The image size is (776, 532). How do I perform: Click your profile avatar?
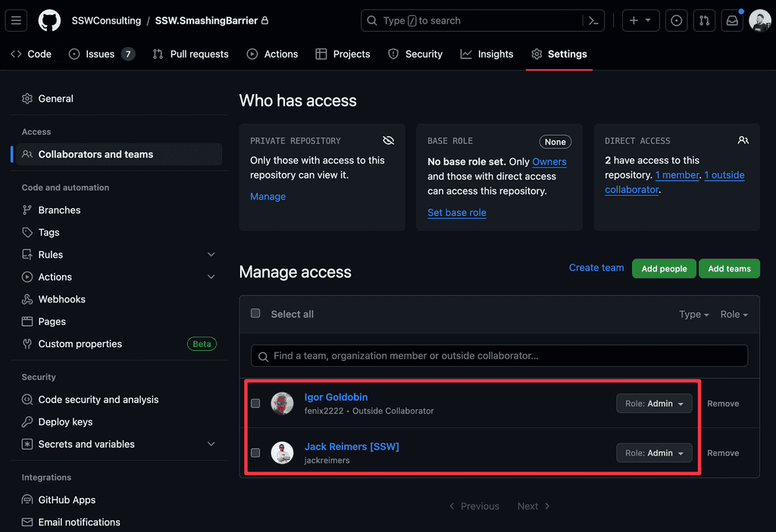click(759, 20)
